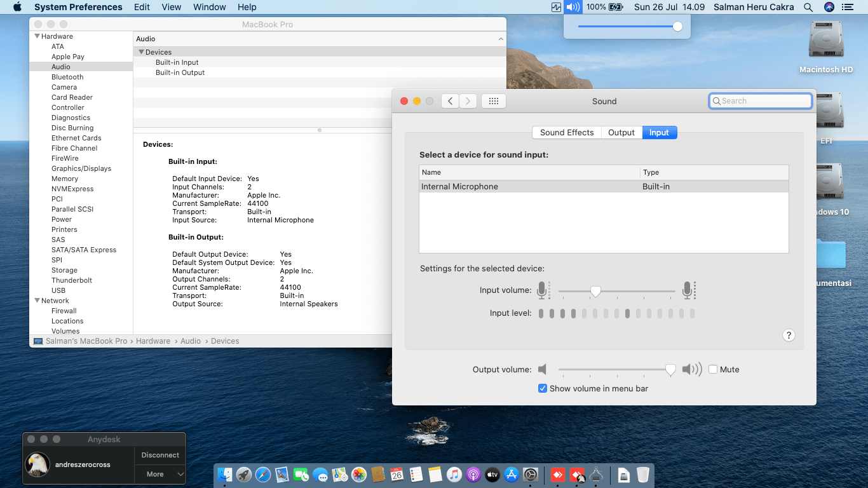Screen dimensions: 868x488
Task: Launch Podcasts from the dock
Action: click(x=473, y=475)
